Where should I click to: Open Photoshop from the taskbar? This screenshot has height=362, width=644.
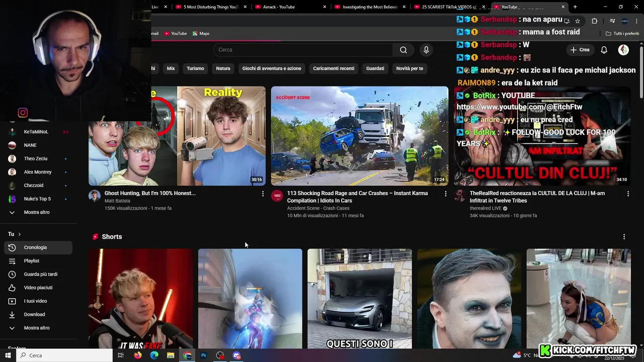point(204,355)
